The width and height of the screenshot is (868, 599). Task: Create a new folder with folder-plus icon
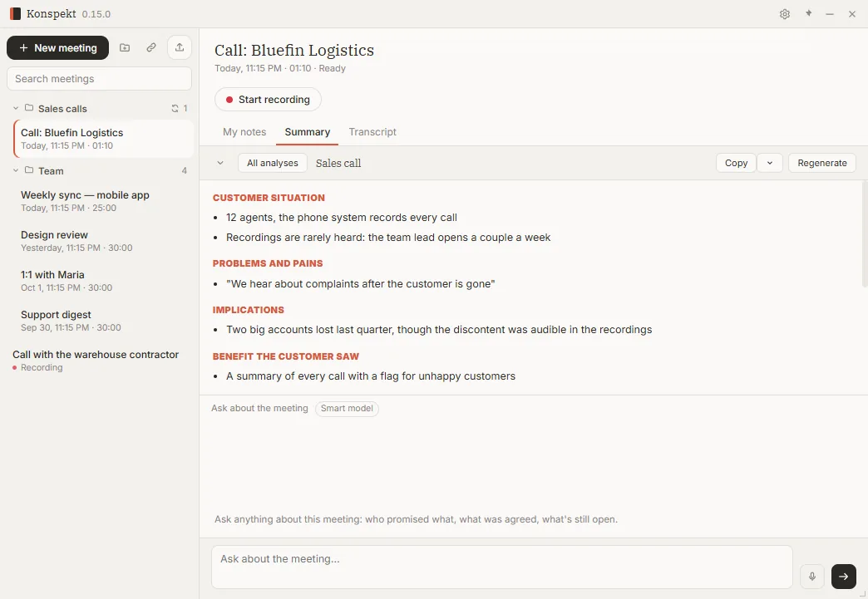click(x=125, y=47)
